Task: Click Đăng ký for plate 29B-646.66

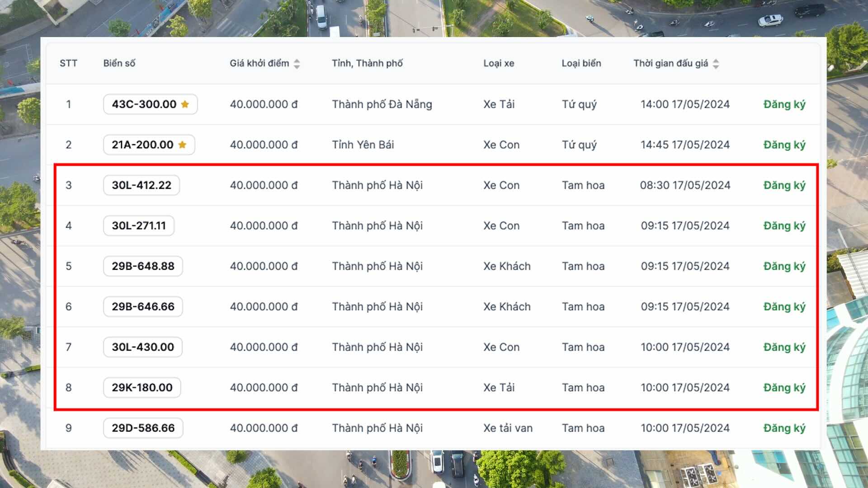Action: [x=784, y=307]
